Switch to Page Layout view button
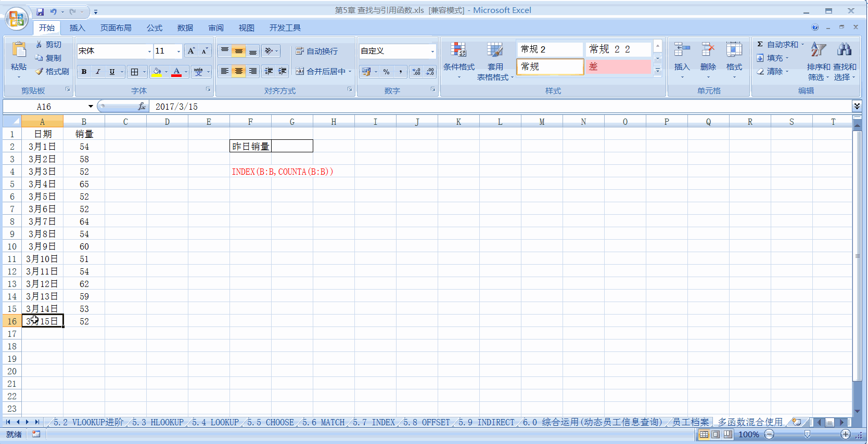Screen dimensions: 868x444 tap(716, 435)
